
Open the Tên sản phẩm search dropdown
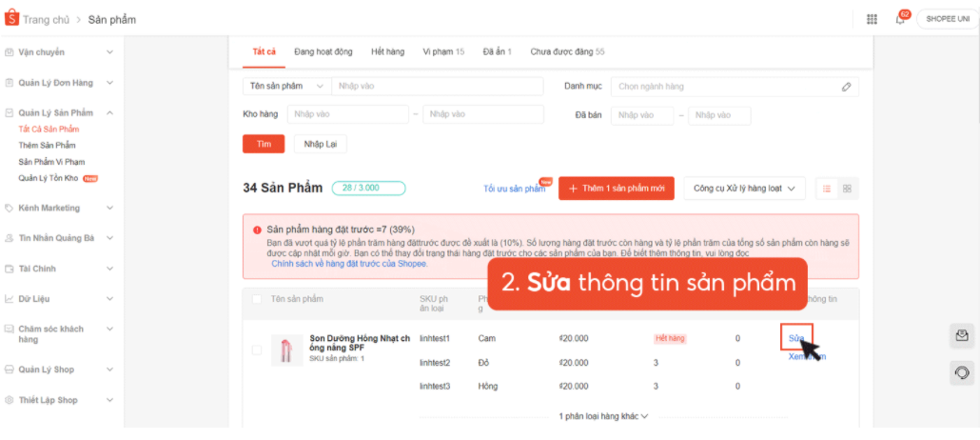(286, 87)
